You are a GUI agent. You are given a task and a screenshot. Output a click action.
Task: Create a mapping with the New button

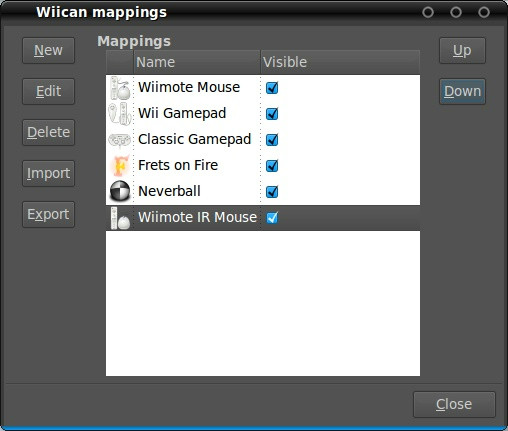(48, 50)
